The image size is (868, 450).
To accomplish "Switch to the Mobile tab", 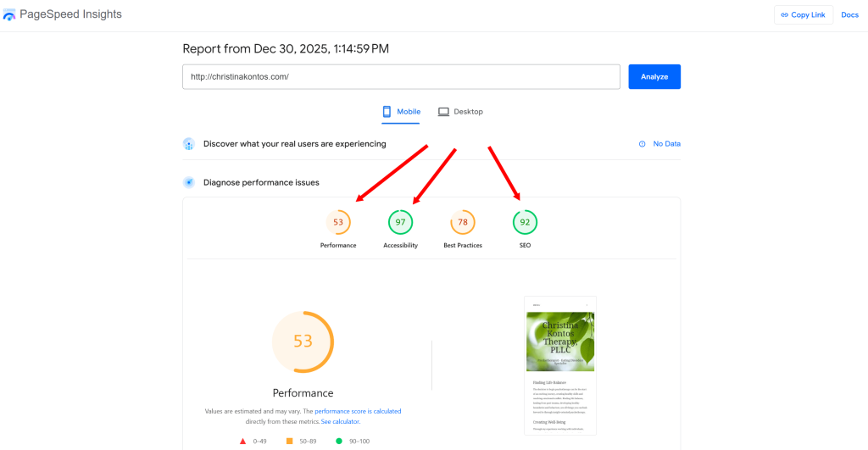I will tap(401, 112).
